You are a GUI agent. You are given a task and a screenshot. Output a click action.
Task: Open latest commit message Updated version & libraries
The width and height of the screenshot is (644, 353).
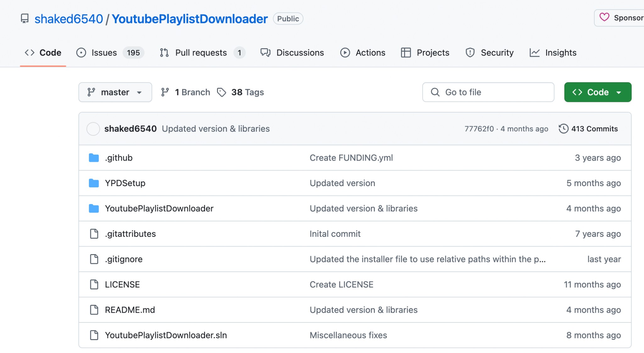pyautogui.click(x=216, y=129)
